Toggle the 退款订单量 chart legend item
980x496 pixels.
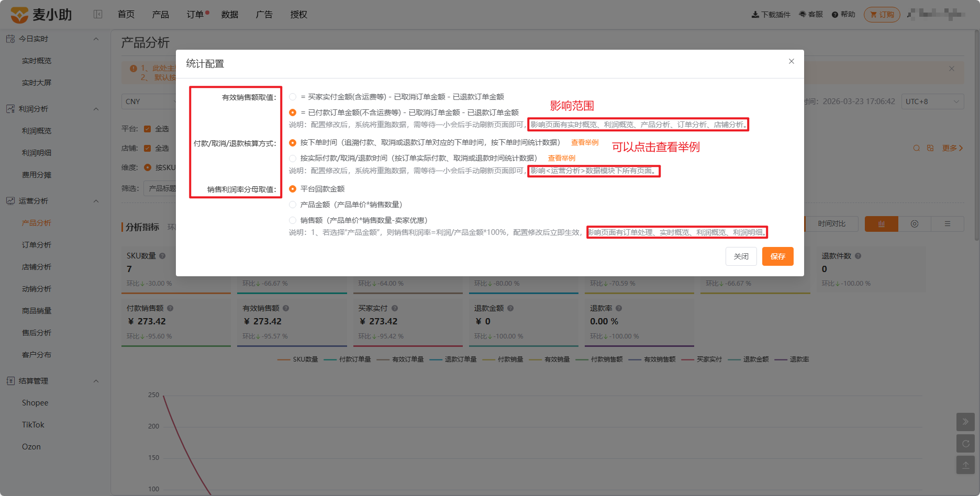(x=453, y=359)
